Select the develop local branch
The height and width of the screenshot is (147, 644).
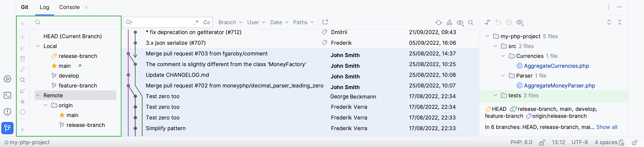(x=69, y=76)
